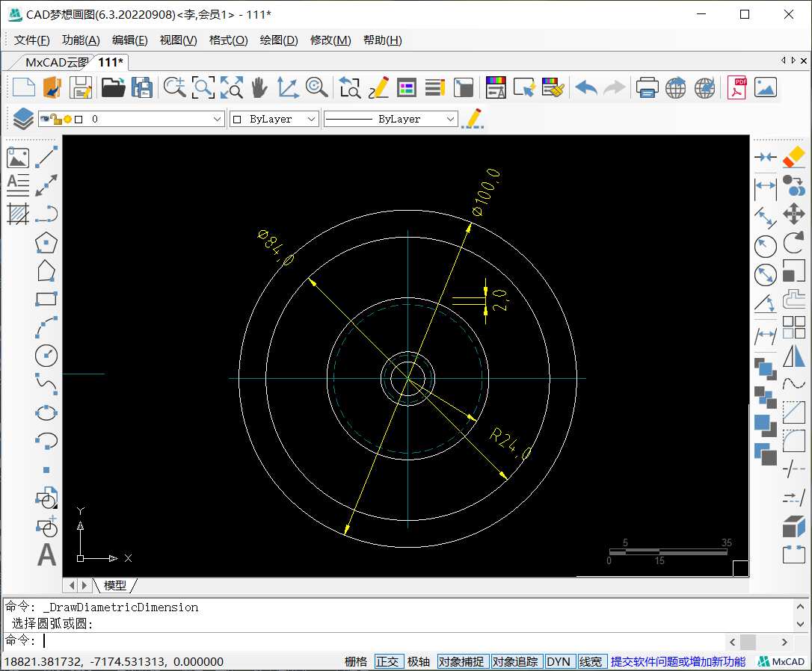Click command line horizontal scrollbar thumb
Image resolution: width=812 pixels, height=671 pixels.
748,642
